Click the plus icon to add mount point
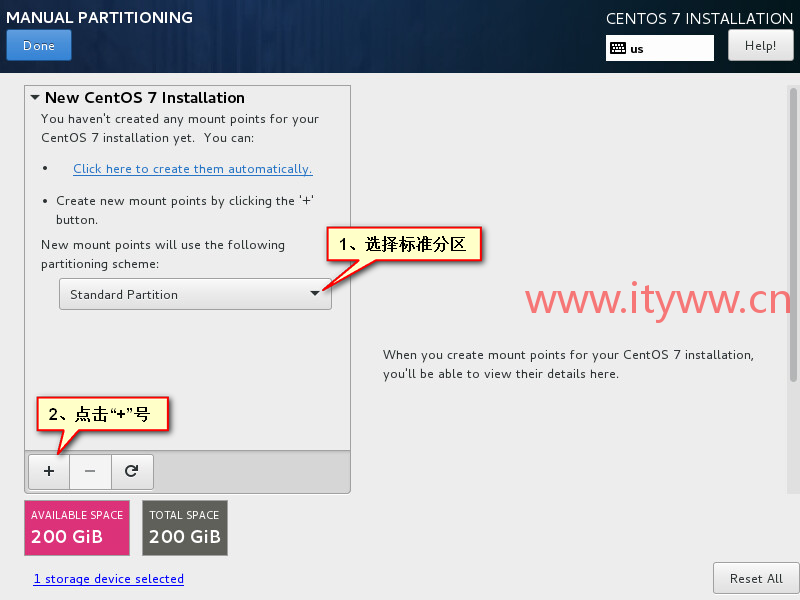 pos(49,471)
